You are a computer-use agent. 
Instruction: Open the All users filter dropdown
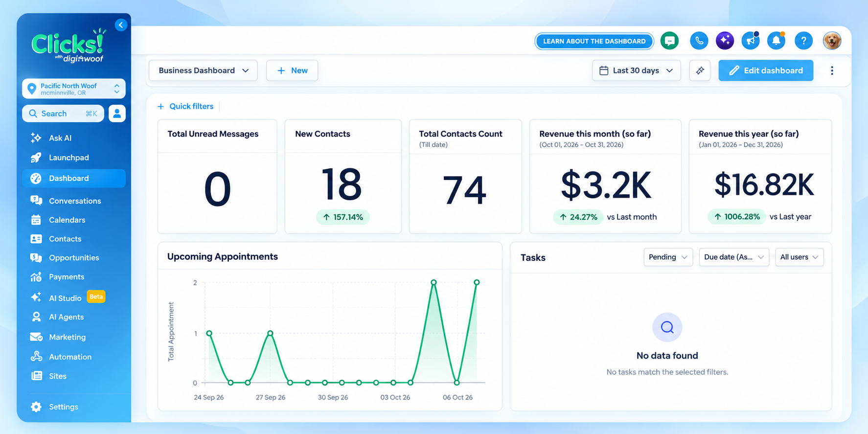coord(799,257)
